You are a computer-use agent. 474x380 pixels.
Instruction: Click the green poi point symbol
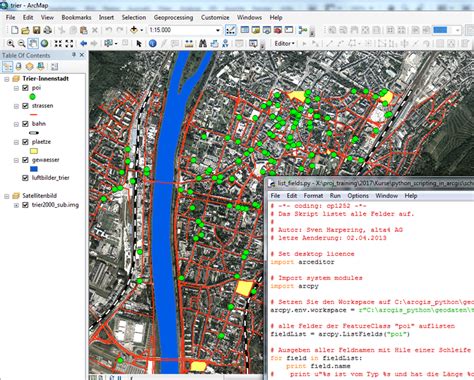pos(32,97)
